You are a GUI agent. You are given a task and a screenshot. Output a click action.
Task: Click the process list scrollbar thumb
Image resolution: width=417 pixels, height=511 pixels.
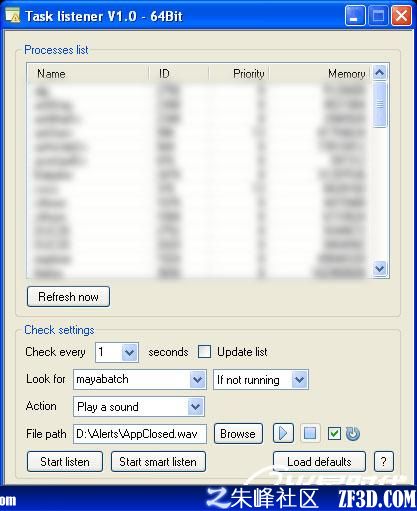coord(380,104)
